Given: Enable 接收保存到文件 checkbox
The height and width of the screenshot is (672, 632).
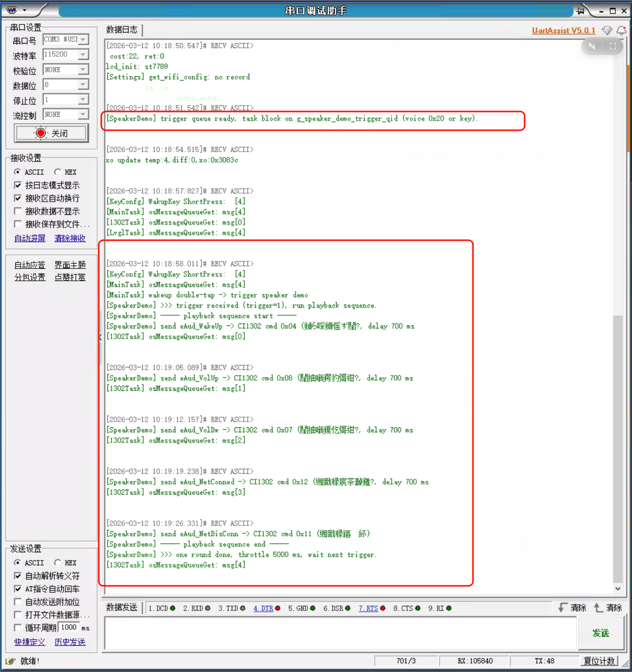Looking at the screenshot, I should pyautogui.click(x=18, y=225).
